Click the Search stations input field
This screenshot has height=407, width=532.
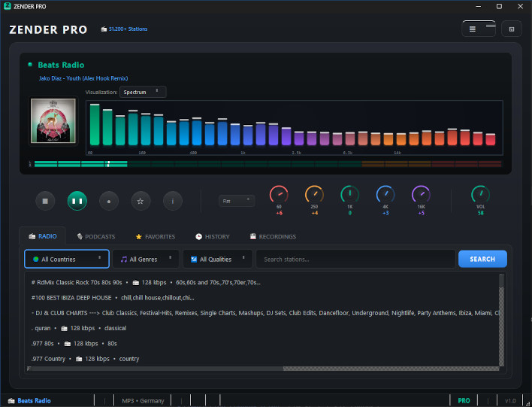(x=355, y=259)
